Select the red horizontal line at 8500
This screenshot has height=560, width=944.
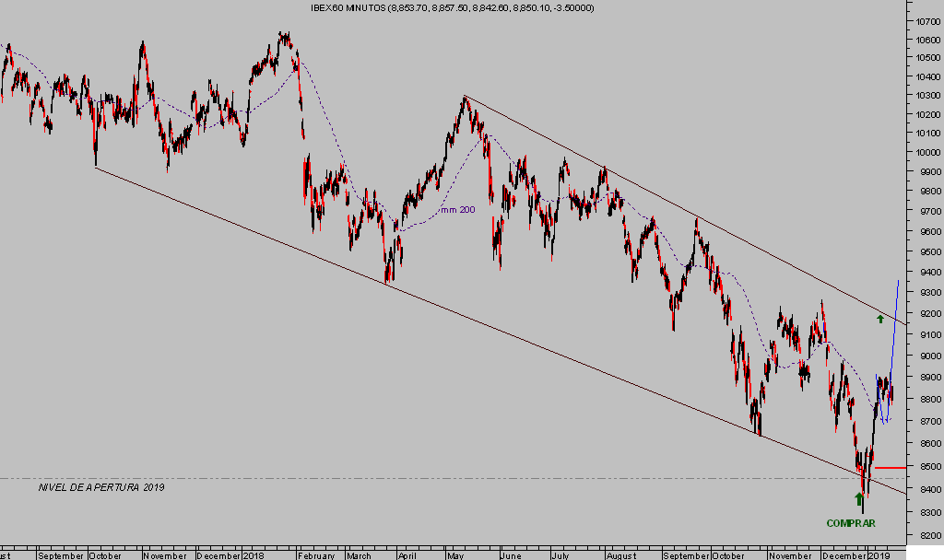889,468
